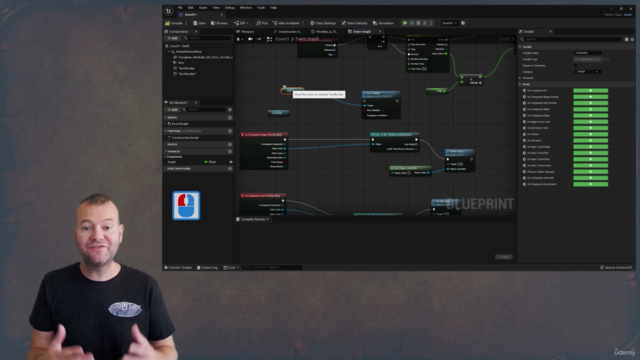Add new variable with plus icon
The image size is (640, 360).
(x=230, y=151)
